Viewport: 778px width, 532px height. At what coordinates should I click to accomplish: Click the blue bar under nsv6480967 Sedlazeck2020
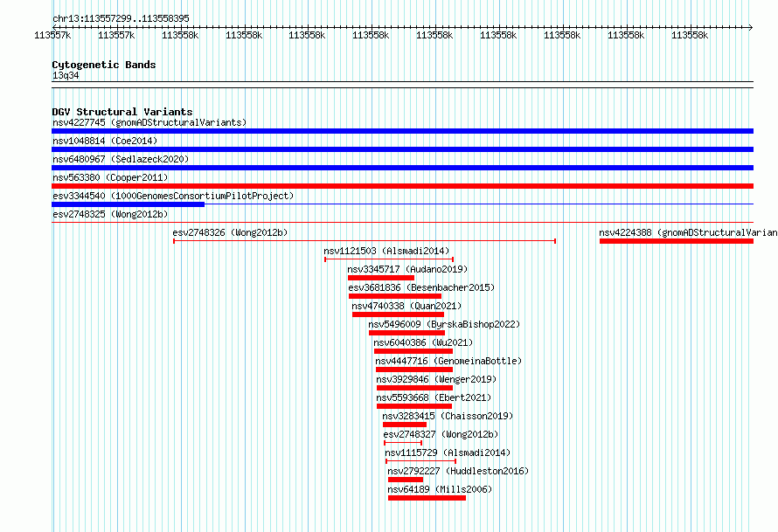402,168
